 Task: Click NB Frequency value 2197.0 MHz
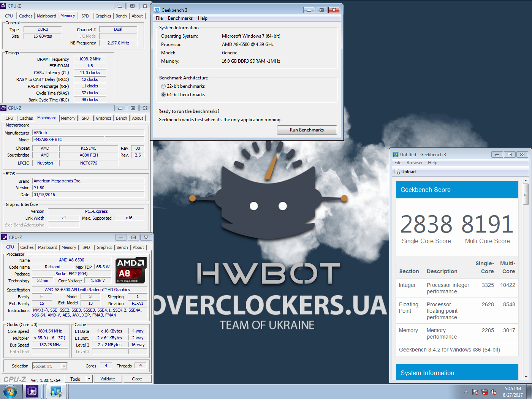tap(118, 43)
